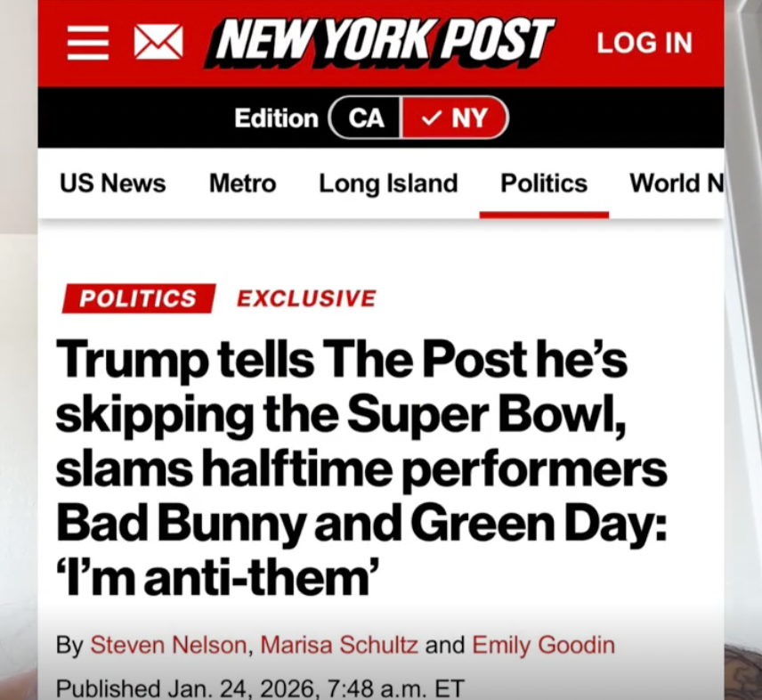Viewport: 762px width, 700px height.
Task: Visit Emily Goodin's author profile
Action: tap(543, 645)
